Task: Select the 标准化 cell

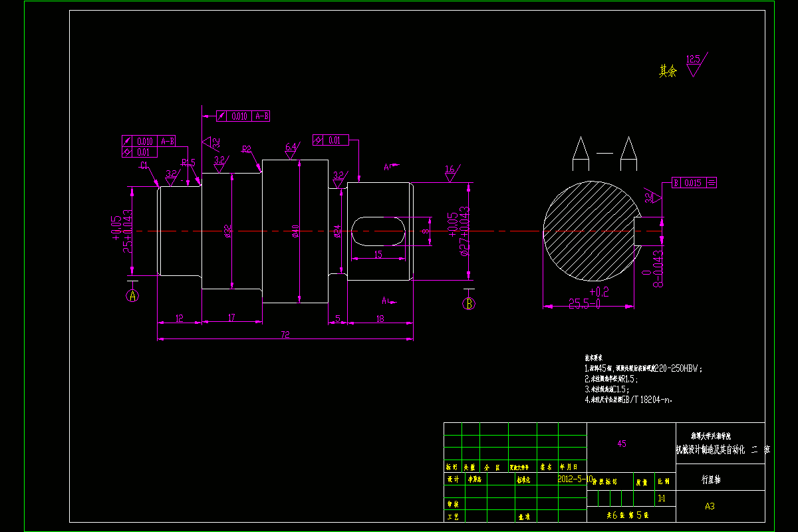Action: tap(524, 479)
